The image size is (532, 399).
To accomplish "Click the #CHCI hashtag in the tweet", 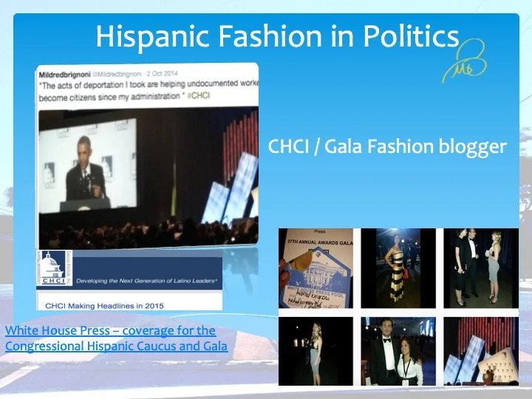I will pyautogui.click(x=199, y=95).
